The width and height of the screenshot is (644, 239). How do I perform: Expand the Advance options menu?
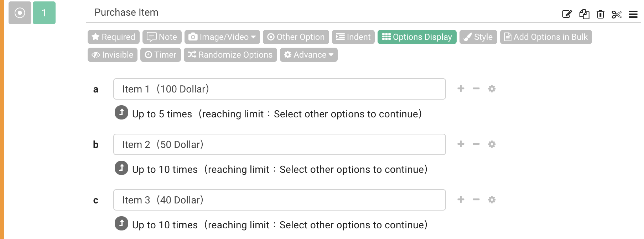point(308,54)
